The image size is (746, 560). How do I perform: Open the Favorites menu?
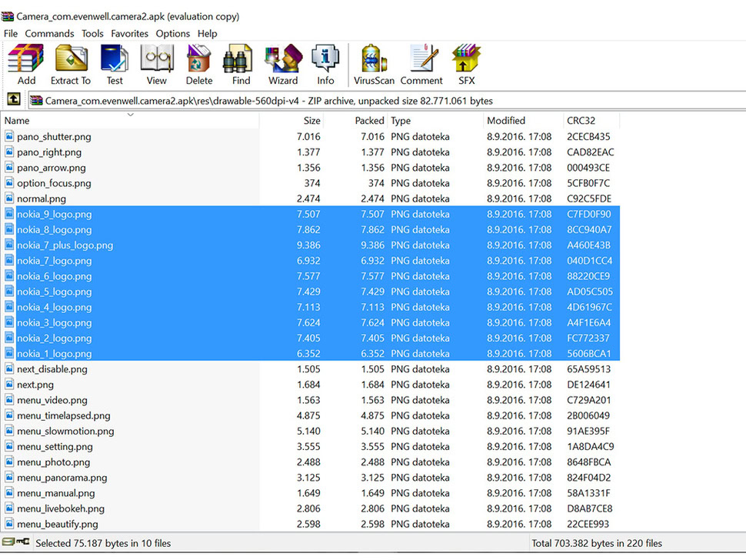coord(129,34)
